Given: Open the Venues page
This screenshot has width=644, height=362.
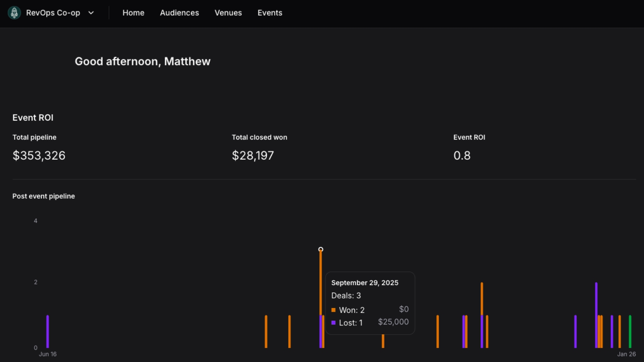Looking at the screenshot, I should [228, 13].
